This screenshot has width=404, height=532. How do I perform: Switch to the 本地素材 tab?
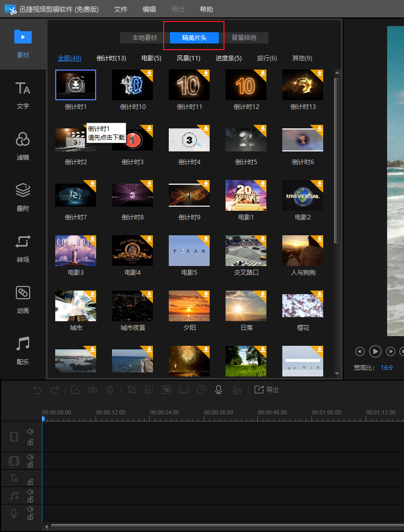tap(145, 38)
